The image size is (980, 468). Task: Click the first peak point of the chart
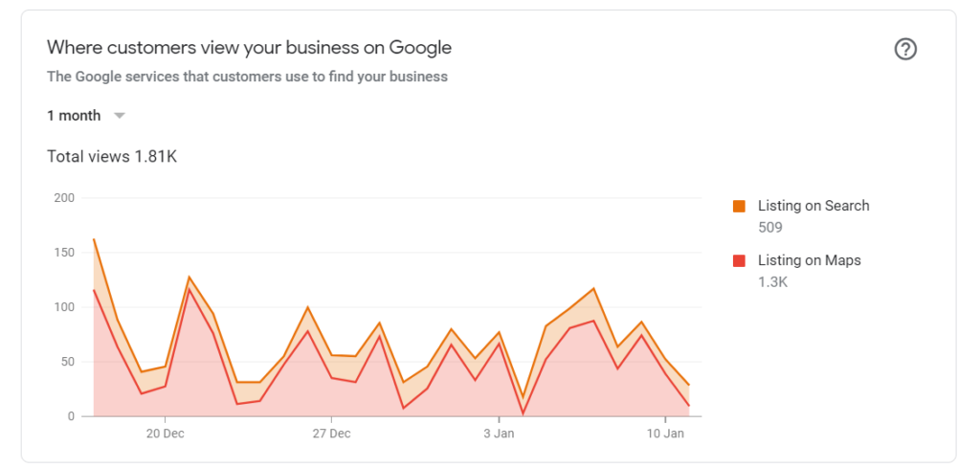coord(94,238)
